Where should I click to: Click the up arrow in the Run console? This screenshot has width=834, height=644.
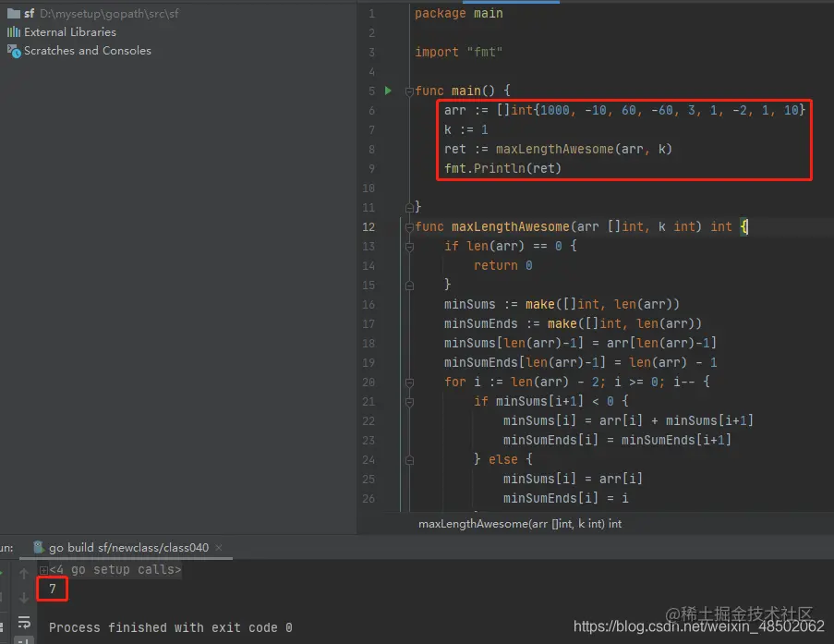point(24,573)
